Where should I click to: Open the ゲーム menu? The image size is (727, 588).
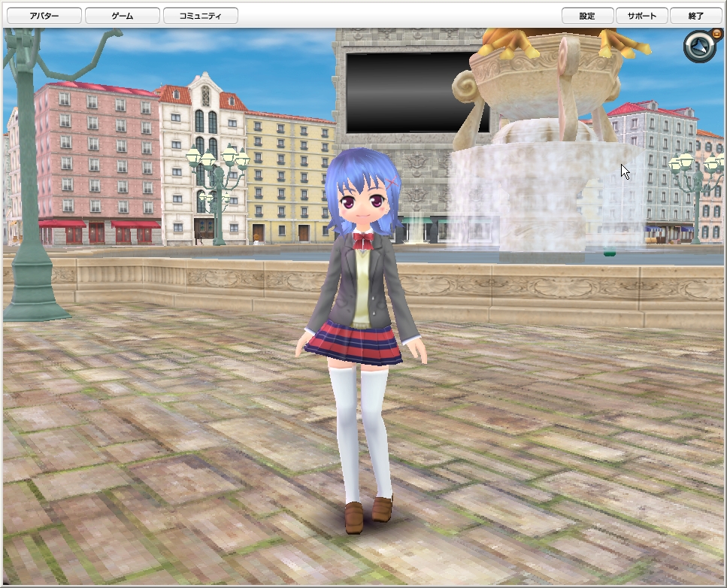coord(123,16)
